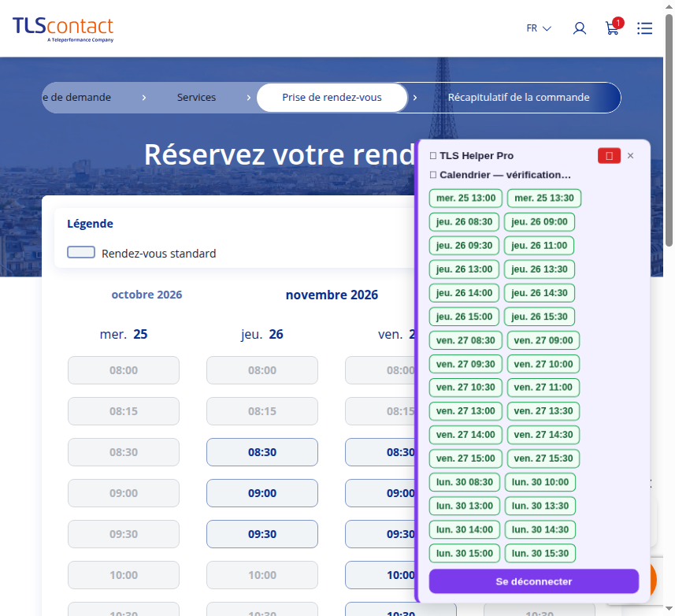Select the lun. 30 15:30 helper chip
The height and width of the screenshot is (616, 675).
[x=540, y=553]
